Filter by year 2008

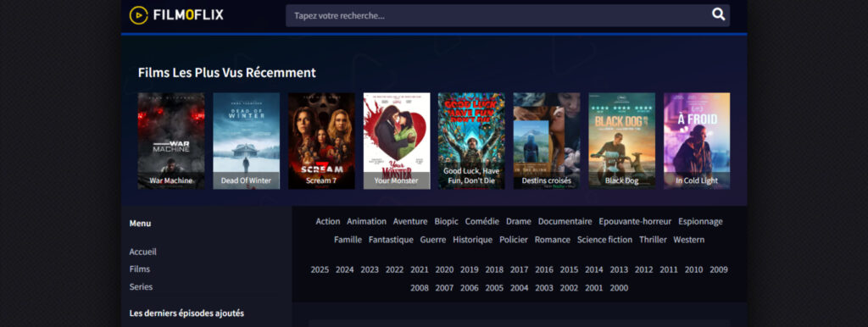(x=419, y=288)
